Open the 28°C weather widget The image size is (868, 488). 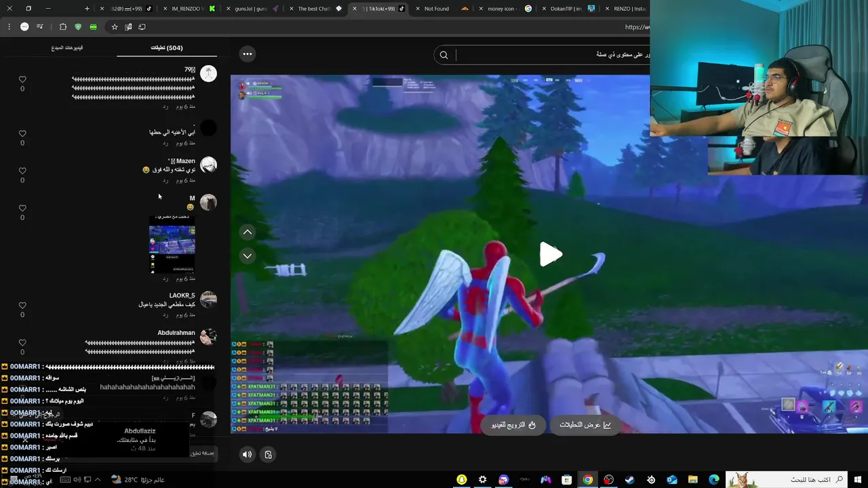[x=138, y=480]
